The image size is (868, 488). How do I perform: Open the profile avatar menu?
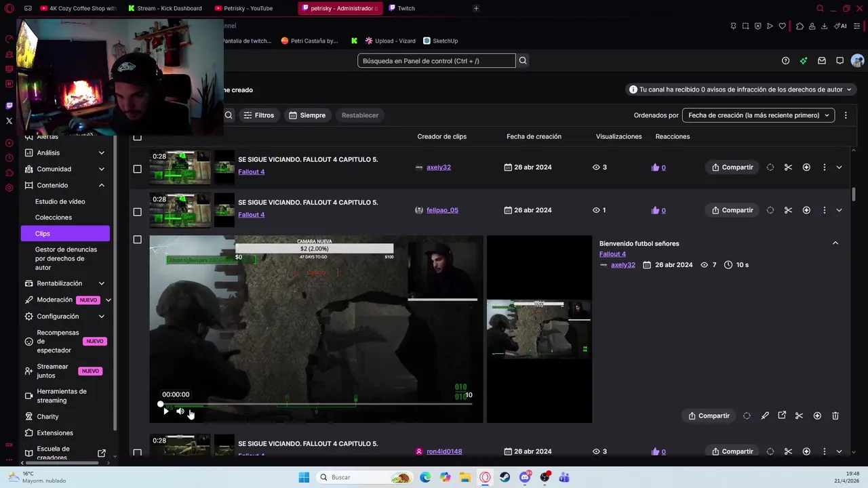point(857,60)
